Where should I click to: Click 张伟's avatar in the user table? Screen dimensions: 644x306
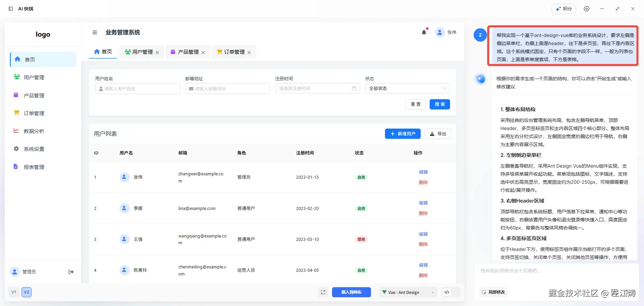click(x=124, y=177)
